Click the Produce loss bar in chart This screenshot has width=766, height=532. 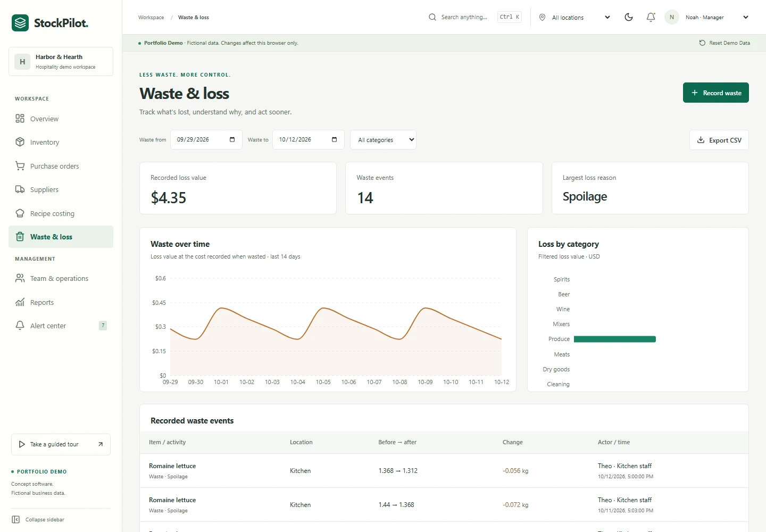pos(615,339)
